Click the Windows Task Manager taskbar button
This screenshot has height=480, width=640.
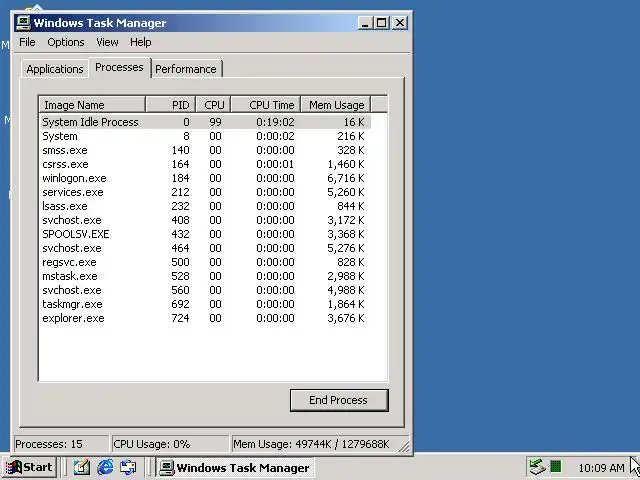(235, 467)
